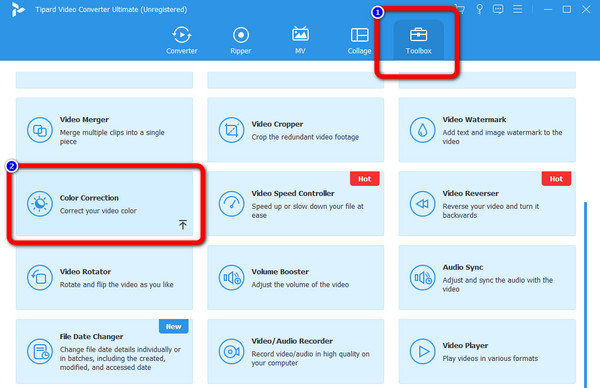Click the shopping cart purchase icon

(460, 9)
